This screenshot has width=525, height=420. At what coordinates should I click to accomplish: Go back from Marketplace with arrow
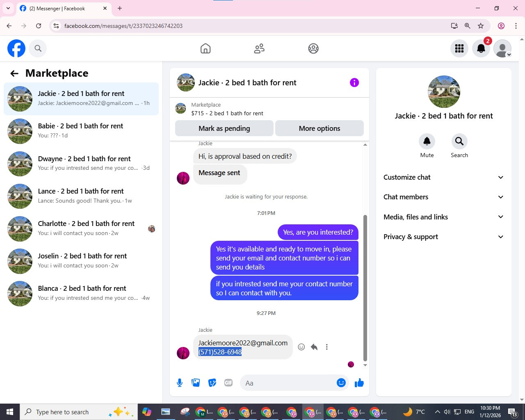(x=14, y=73)
